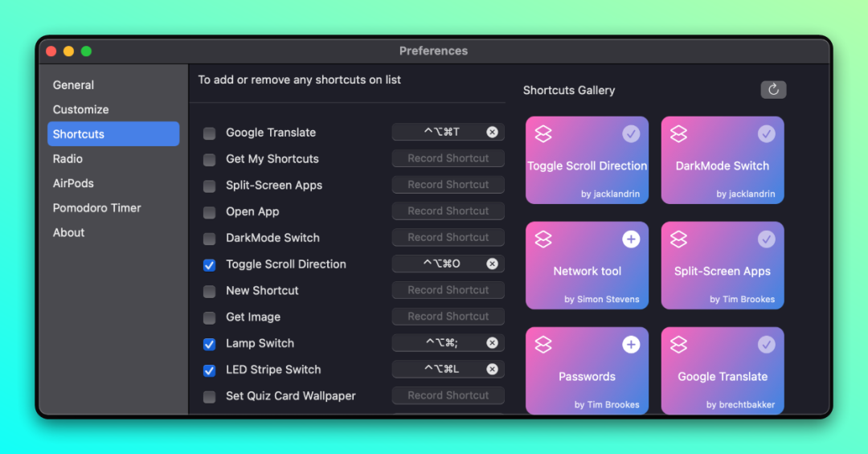The image size is (868, 454).
Task: Open the Toggle Scroll Direction gallery card
Action: [587, 160]
